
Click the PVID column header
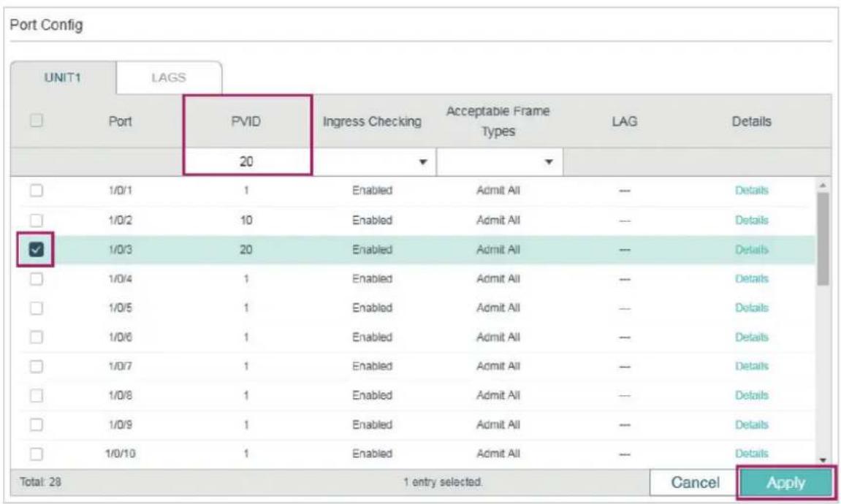coord(246,121)
